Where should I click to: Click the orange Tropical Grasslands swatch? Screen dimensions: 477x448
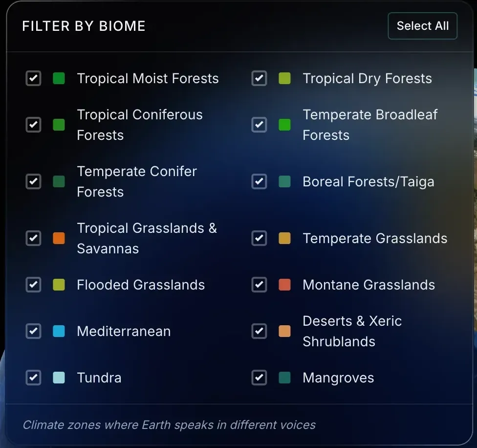pos(59,238)
